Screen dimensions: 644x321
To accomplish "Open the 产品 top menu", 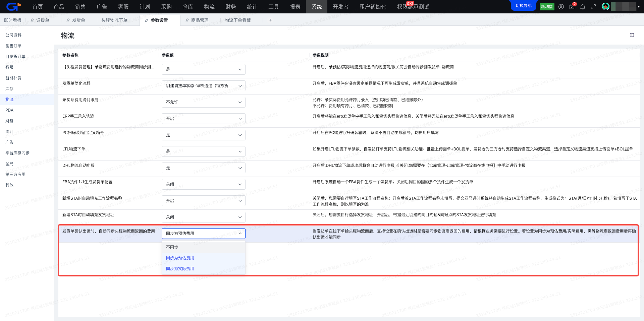I will 59,7.
